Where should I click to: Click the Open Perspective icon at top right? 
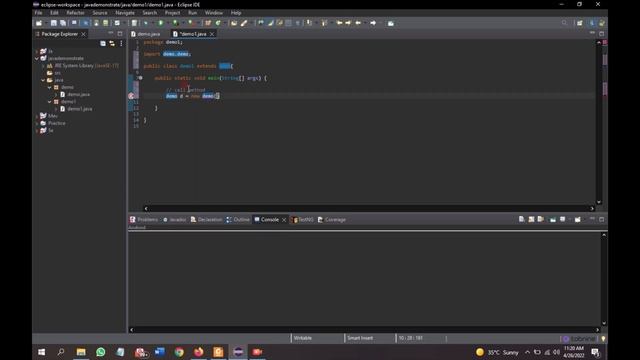[x=580, y=23]
